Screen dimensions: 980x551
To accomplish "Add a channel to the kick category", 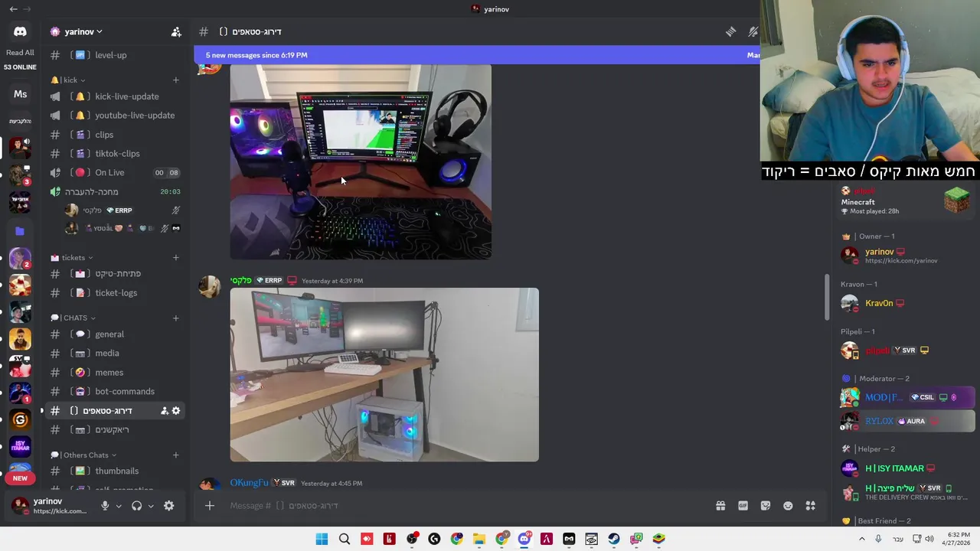I will click(175, 80).
